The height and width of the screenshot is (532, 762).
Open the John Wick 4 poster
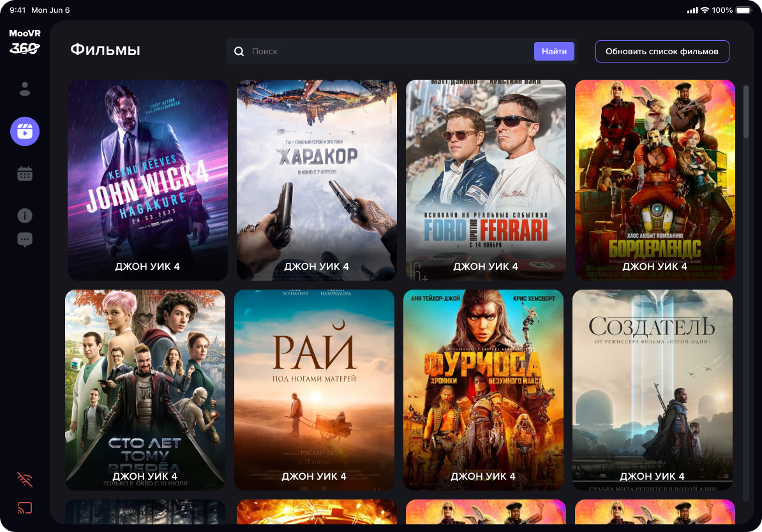click(x=147, y=179)
